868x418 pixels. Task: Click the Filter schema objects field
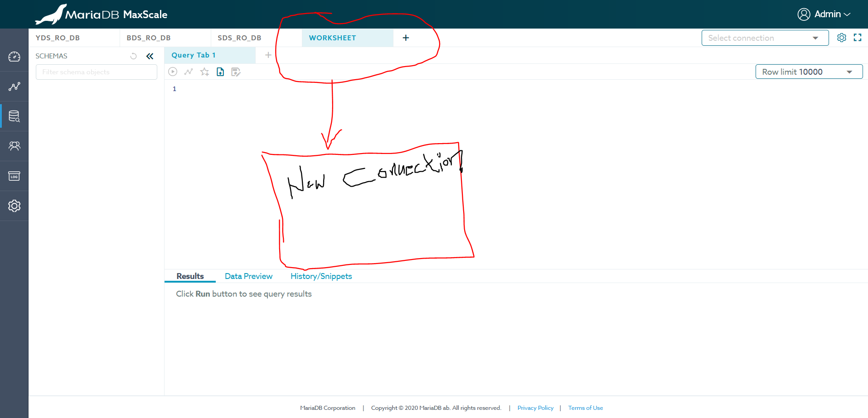[96, 72]
